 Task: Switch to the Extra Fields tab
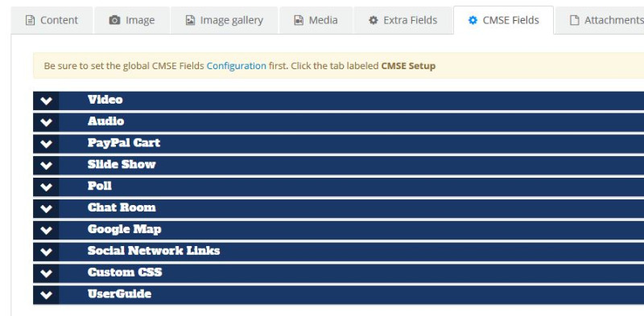click(x=403, y=21)
